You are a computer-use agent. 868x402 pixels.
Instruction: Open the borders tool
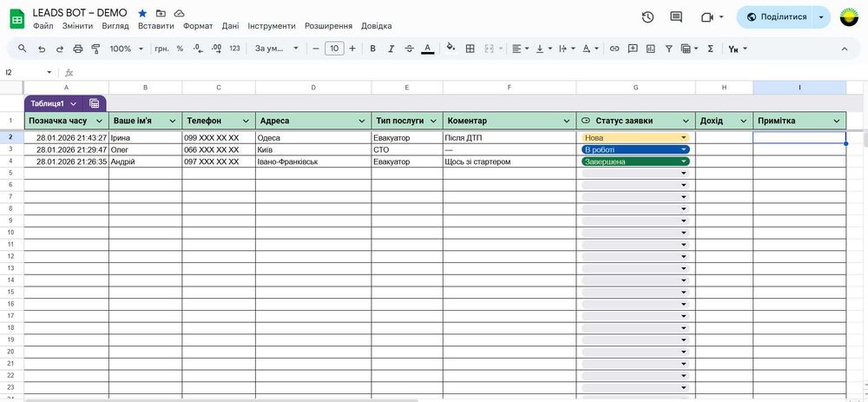point(470,49)
